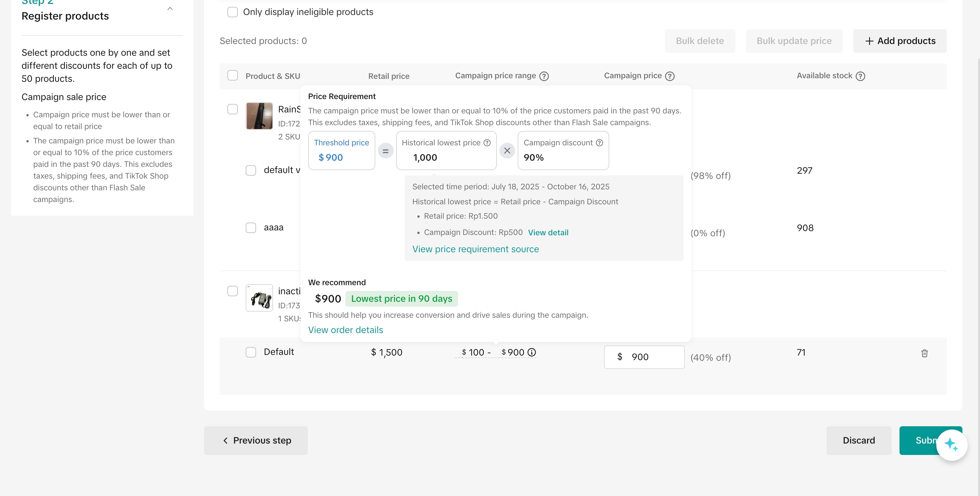The width and height of the screenshot is (980, 496).
Task: Click the Add products button
Action: point(900,41)
